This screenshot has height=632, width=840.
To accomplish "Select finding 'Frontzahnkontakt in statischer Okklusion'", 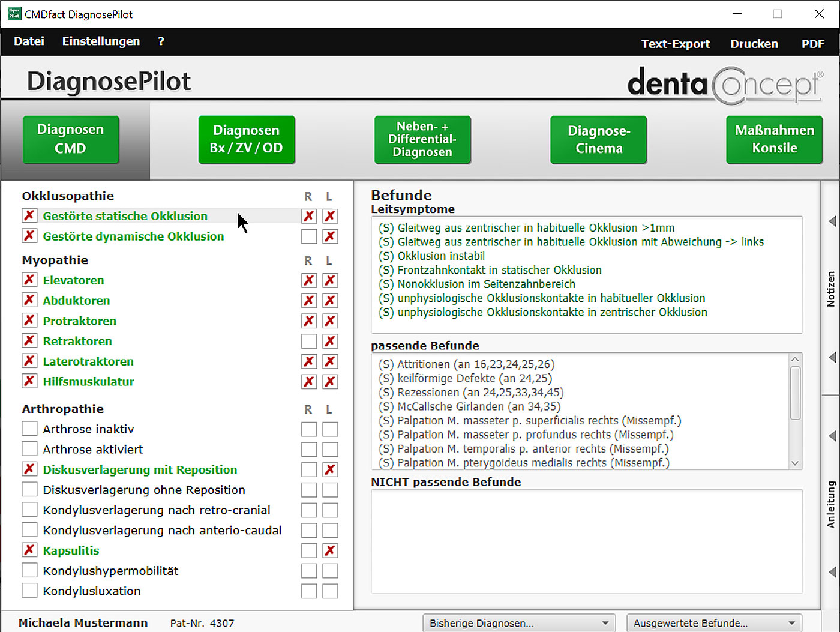I will 490,270.
